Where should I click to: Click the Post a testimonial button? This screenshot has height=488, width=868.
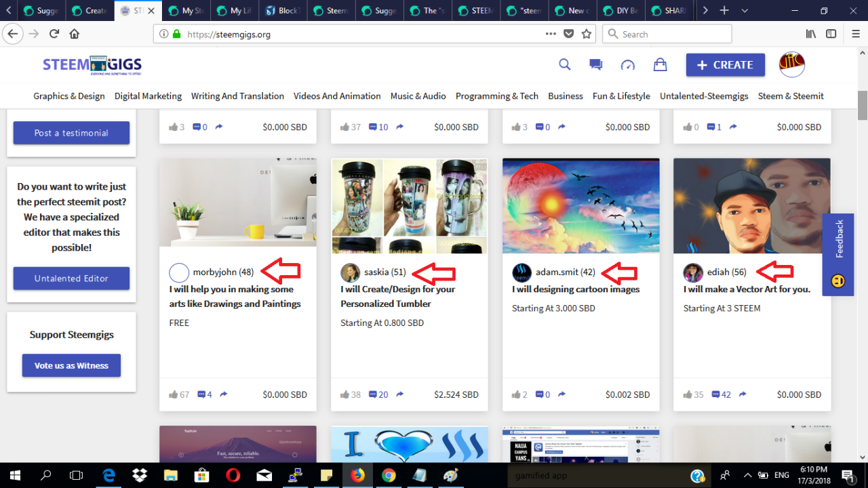click(x=71, y=133)
